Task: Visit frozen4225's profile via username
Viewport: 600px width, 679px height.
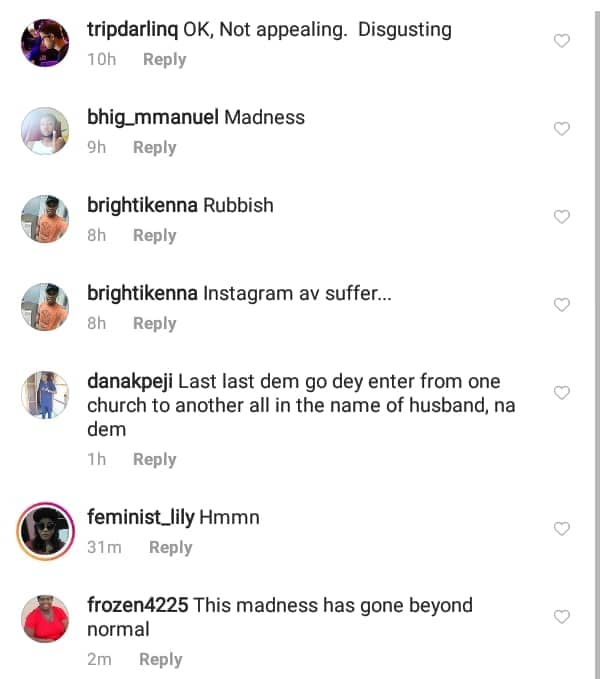Action: [x=137, y=605]
